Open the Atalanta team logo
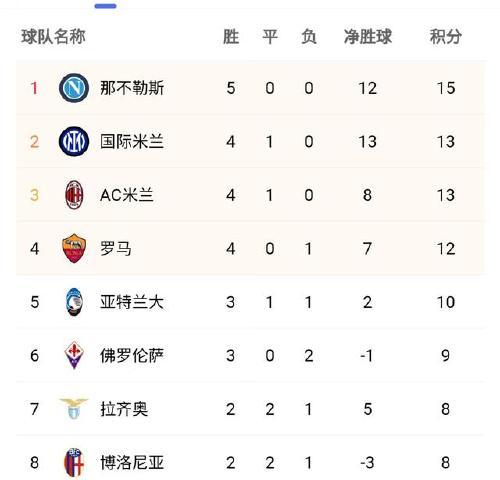Image resolution: width=500 pixels, height=480 pixels. click(74, 302)
